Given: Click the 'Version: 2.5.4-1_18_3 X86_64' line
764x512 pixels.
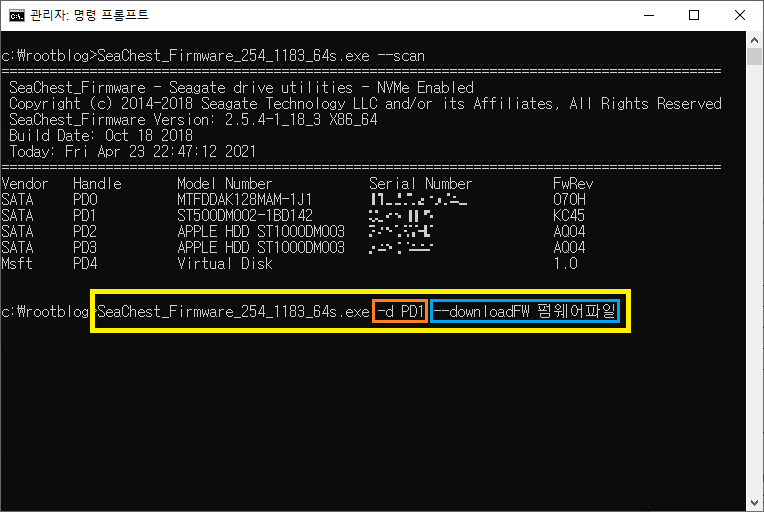Looking at the screenshot, I should (193, 120).
